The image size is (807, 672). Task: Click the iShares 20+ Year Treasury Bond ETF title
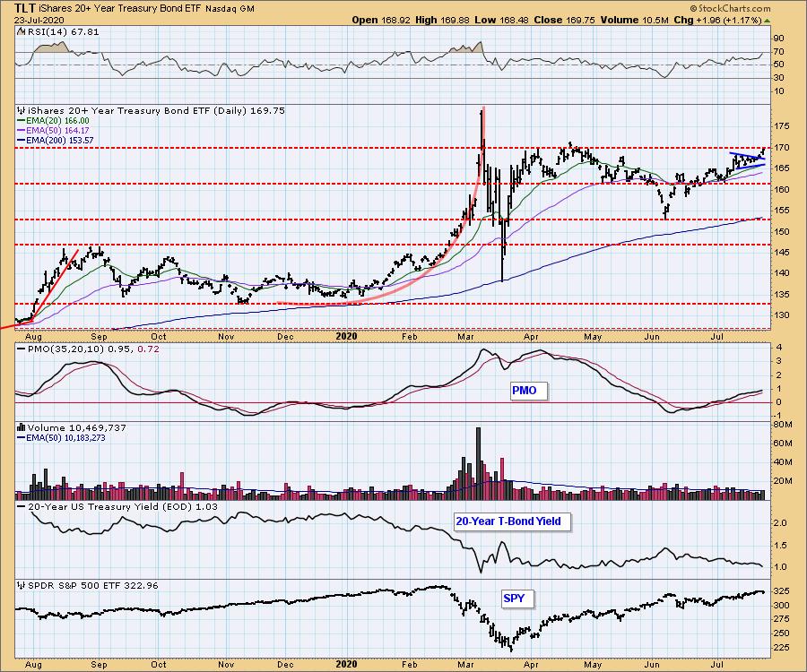[x=120, y=9]
